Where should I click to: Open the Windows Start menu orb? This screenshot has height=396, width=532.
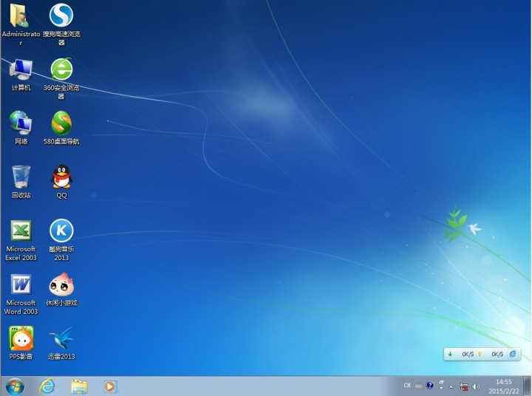[15, 386]
